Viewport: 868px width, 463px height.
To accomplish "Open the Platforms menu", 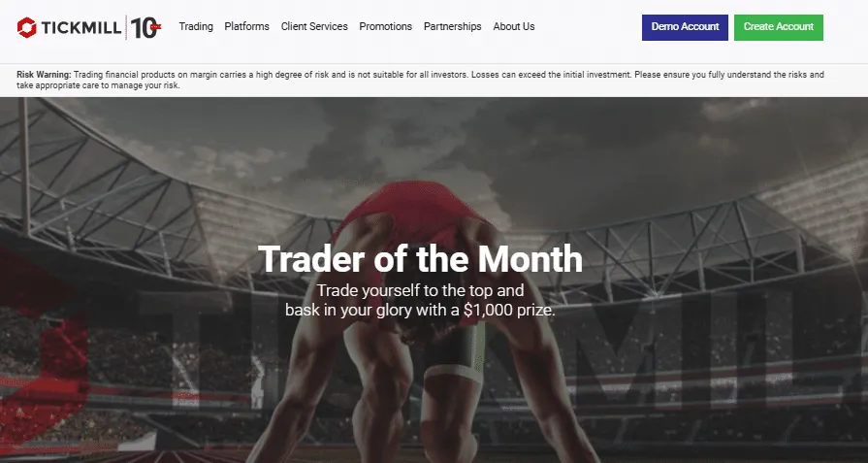I will pos(246,27).
